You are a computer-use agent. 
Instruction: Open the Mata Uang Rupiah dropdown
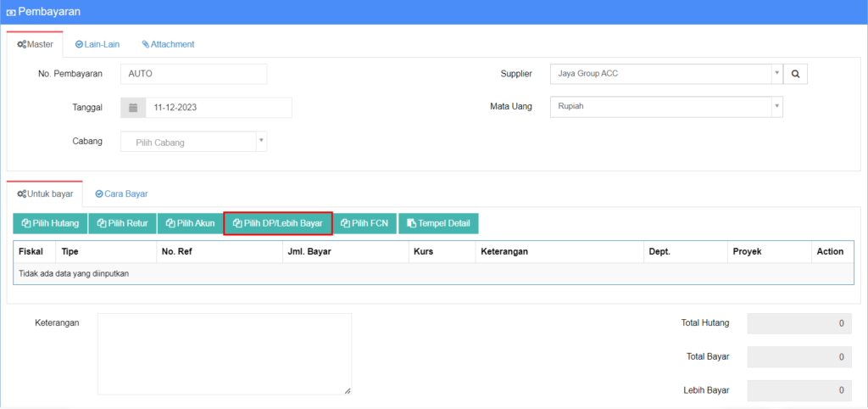pyautogui.click(x=665, y=107)
